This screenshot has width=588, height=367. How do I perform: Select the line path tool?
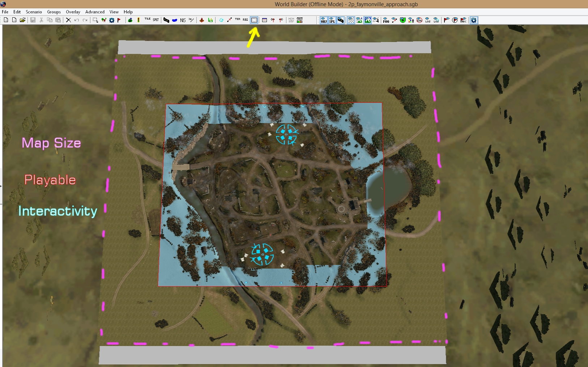tap(229, 20)
